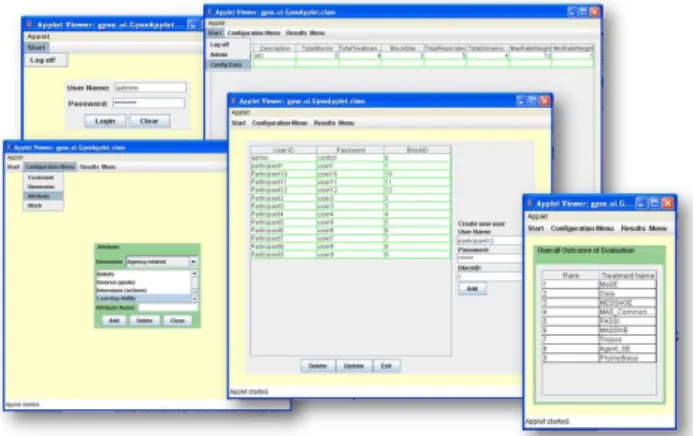Choose Log off under Start in login window
Viewport: 693px width, 436px height.
tap(46, 60)
